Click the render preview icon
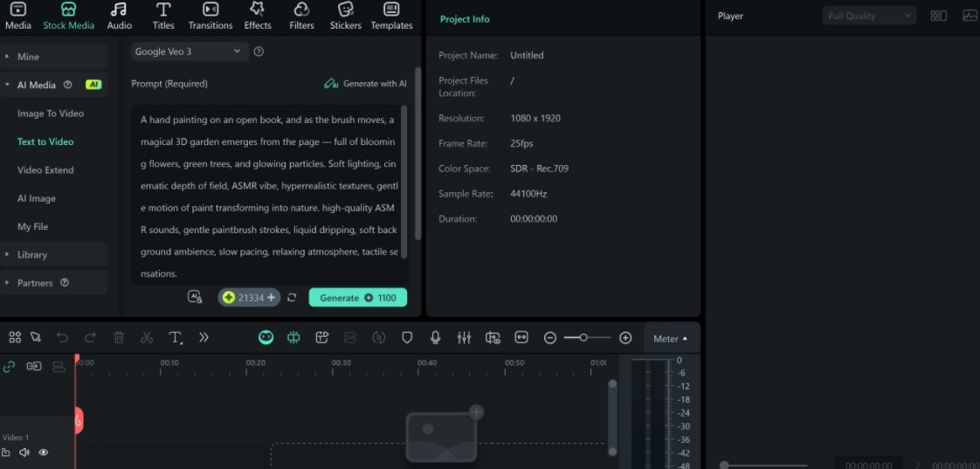Image resolution: width=980 pixels, height=469 pixels. 493,338
